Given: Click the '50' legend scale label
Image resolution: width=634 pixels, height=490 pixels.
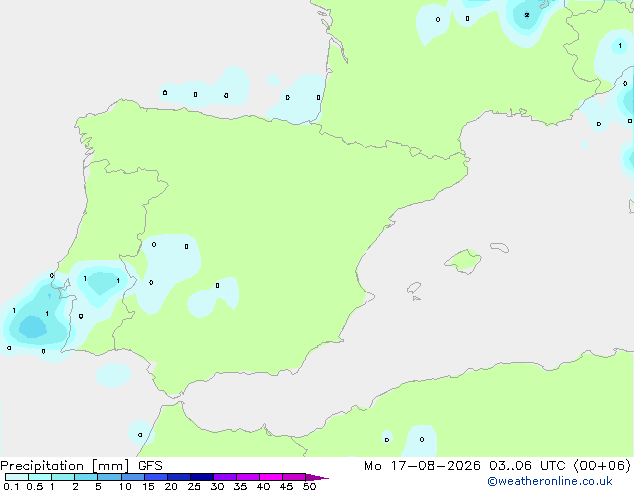Looking at the screenshot, I should pos(309,486).
